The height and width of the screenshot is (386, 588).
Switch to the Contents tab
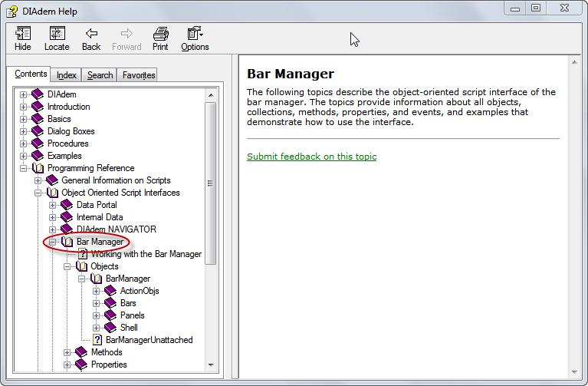(31, 74)
